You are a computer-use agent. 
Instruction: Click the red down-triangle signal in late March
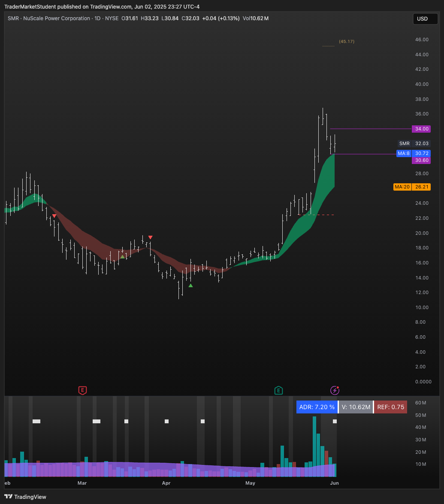coord(150,237)
